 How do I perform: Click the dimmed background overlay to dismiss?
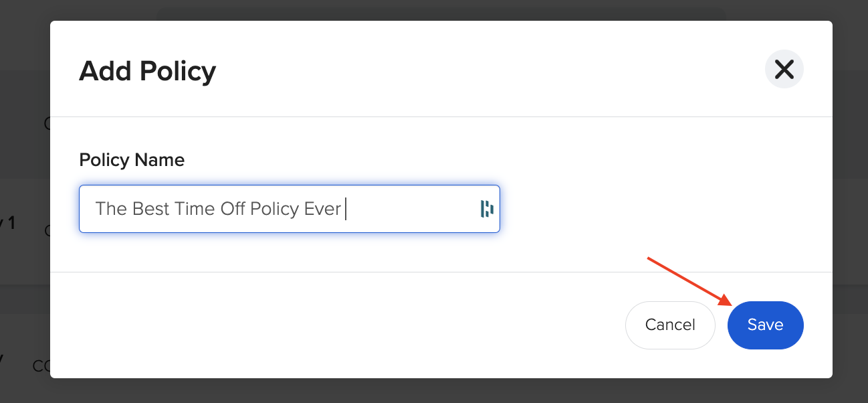(x=23, y=201)
